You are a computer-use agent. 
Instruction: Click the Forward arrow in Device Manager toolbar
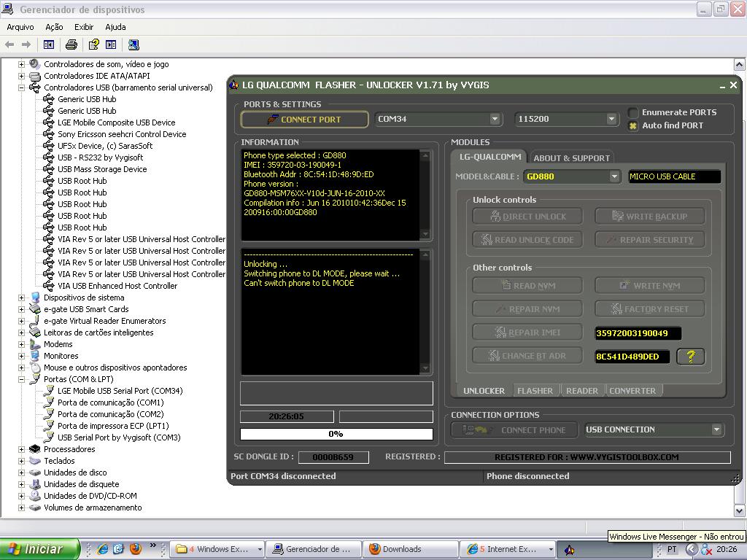pyautogui.click(x=26, y=44)
